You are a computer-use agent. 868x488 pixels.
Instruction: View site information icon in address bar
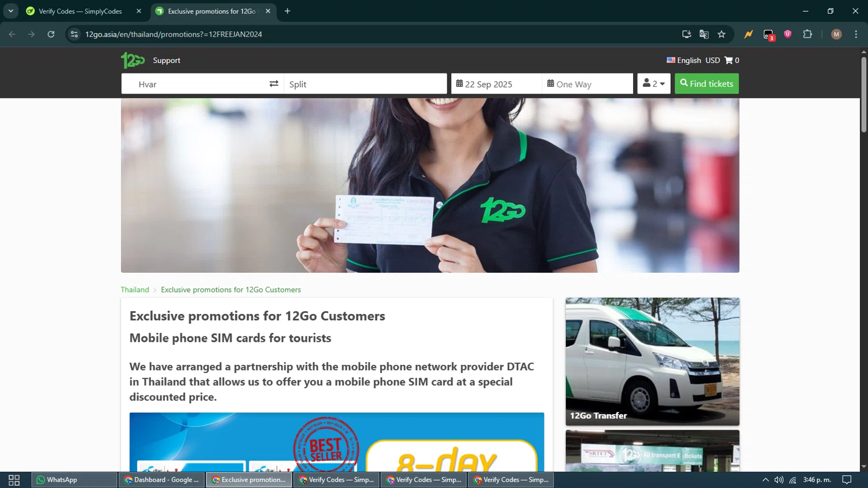coord(74,34)
